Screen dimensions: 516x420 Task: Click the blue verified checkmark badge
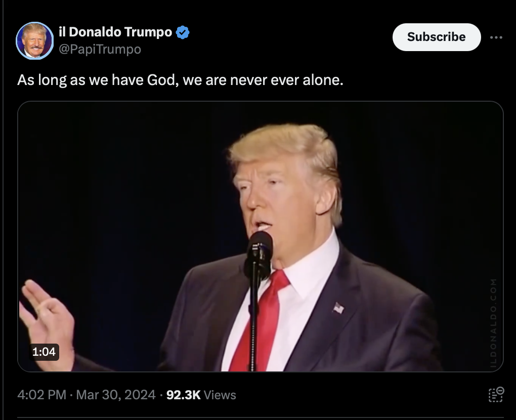click(183, 32)
